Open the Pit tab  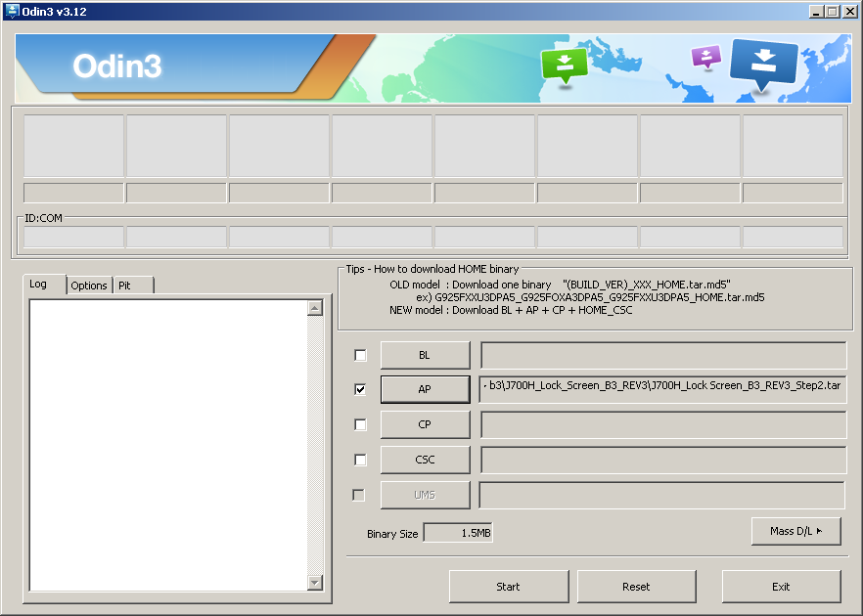click(x=134, y=285)
